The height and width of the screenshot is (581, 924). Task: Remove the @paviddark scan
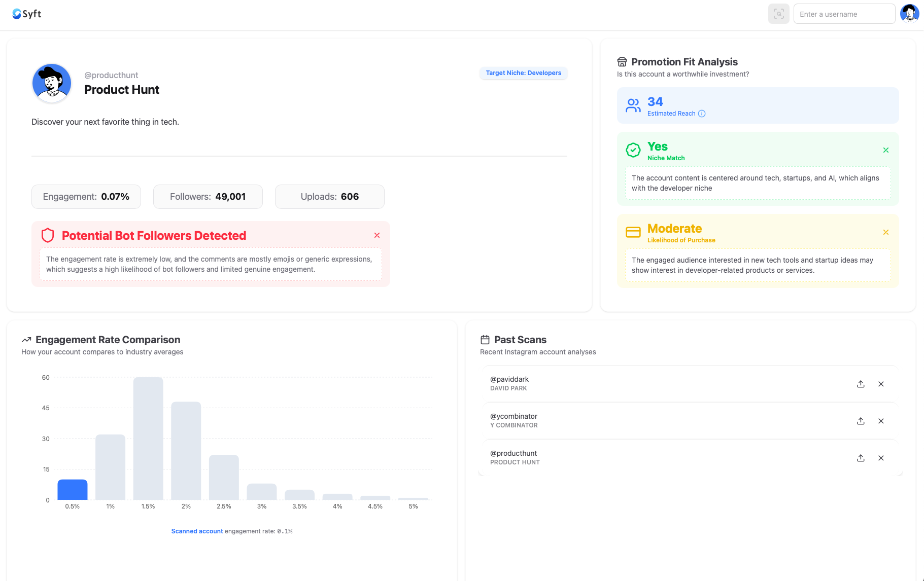click(881, 384)
